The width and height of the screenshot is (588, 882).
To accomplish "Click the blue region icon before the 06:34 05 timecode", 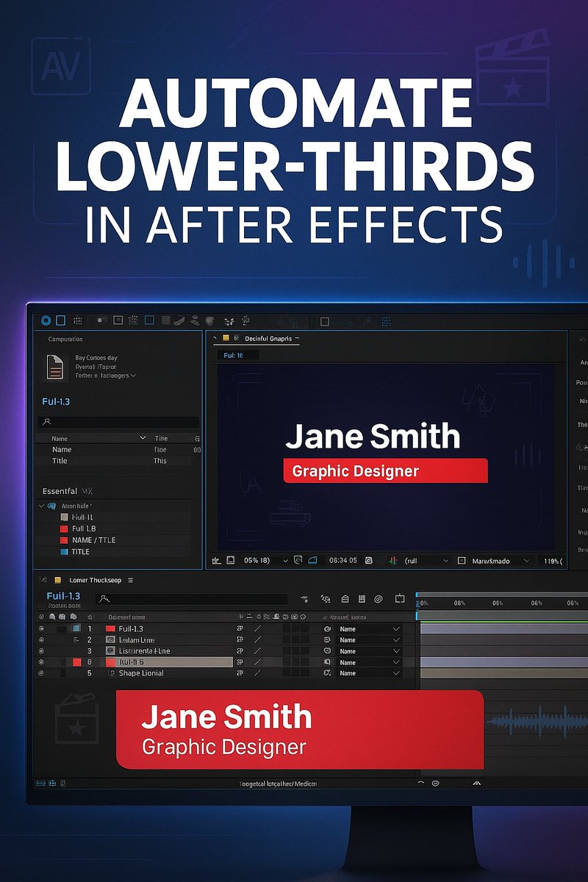I will pyautogui.click(x=313, y=560).
